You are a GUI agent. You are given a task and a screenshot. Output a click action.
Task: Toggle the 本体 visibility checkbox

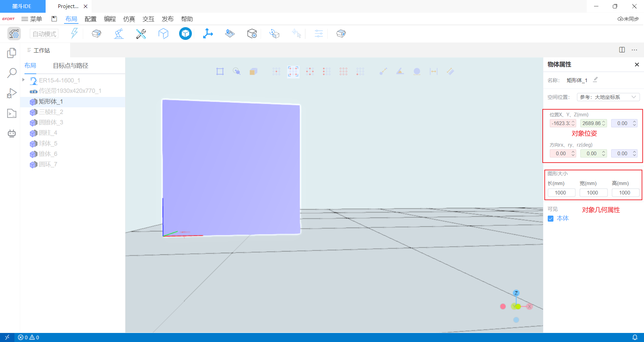[x=550, y=219]
